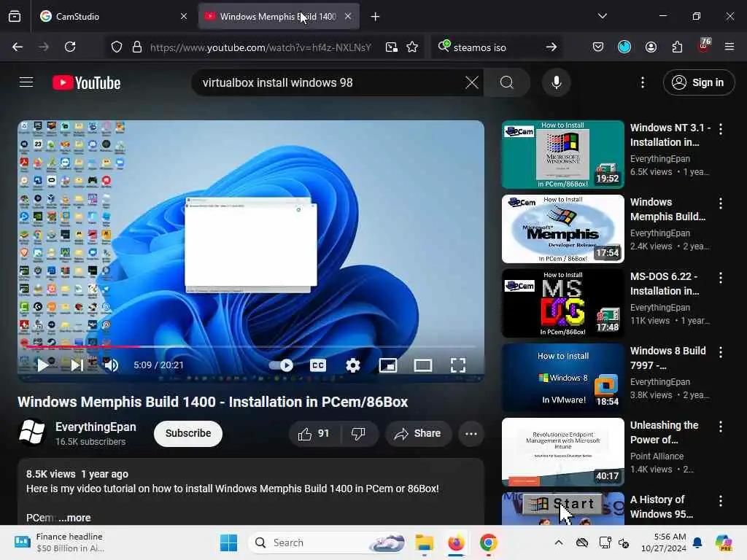Mute the video volume
This screenshot has width=747, height=560.
tap(111, 365)
